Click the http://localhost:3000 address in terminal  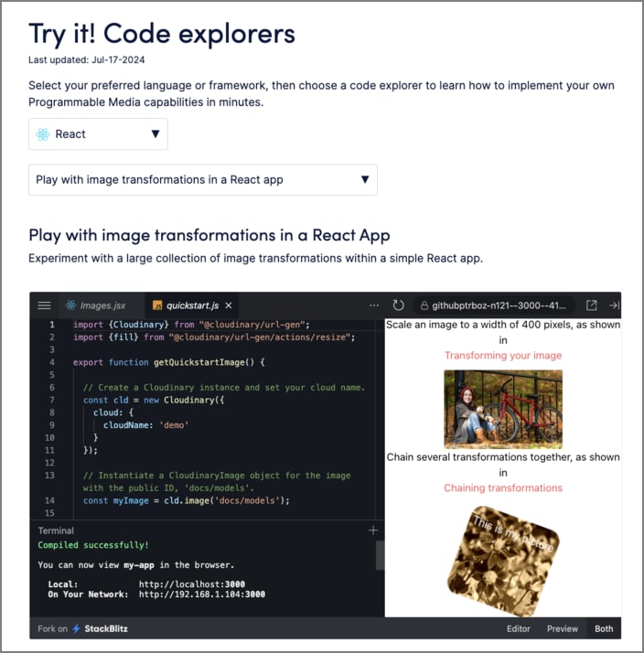click(191, 584)
